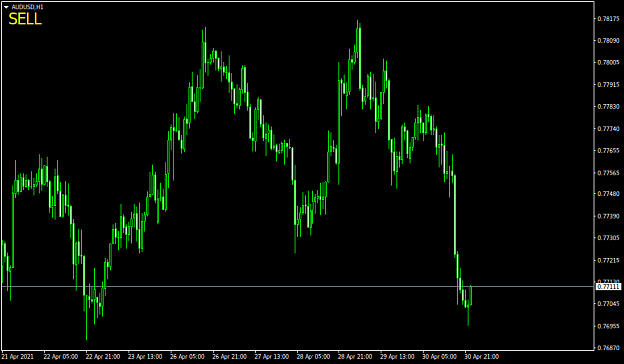This screenshot has width=624, height=364.
Task: Click the 0.77215 price axis label
Action: coord(608,260)
